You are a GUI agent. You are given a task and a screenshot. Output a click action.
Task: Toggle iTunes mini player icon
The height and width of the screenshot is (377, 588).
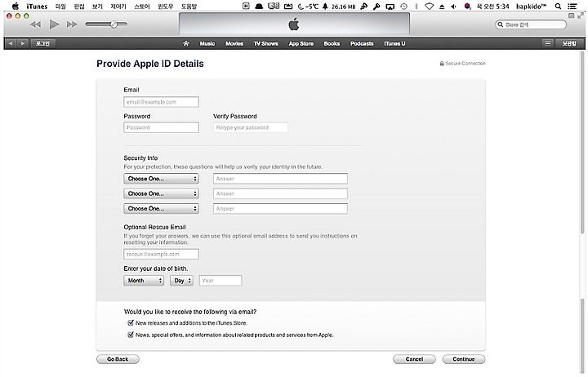click(x=571, y=16)
